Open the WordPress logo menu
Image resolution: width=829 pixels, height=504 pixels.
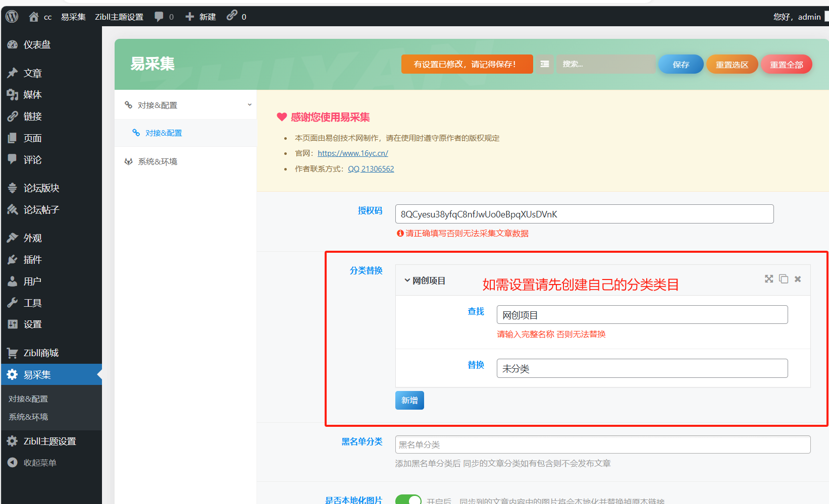tap(12, 17)
